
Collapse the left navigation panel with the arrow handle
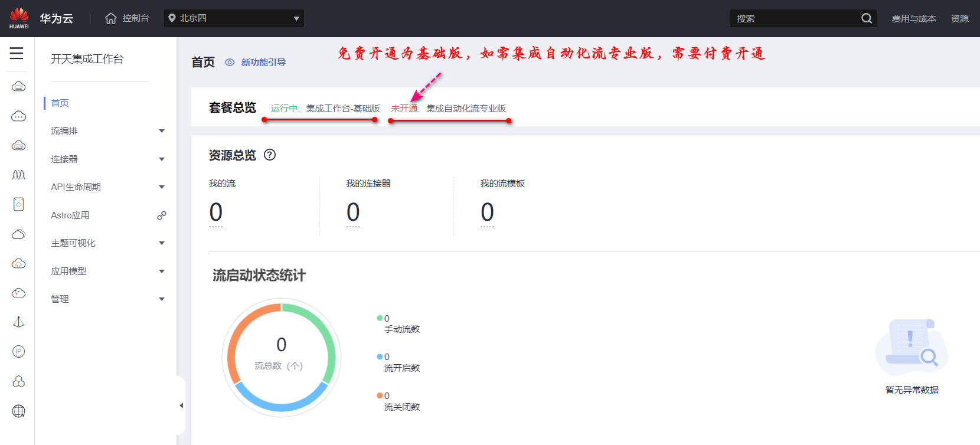point(181,405)
